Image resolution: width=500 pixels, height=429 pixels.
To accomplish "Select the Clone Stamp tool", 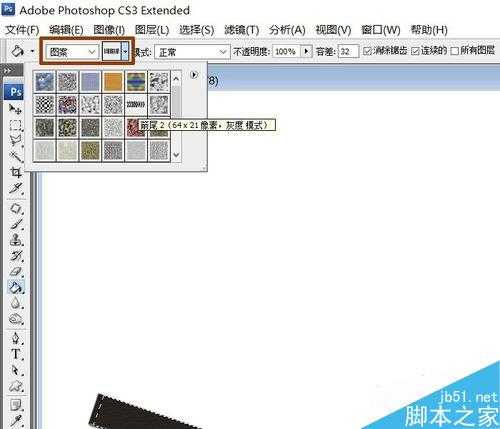I will (15, 239).
